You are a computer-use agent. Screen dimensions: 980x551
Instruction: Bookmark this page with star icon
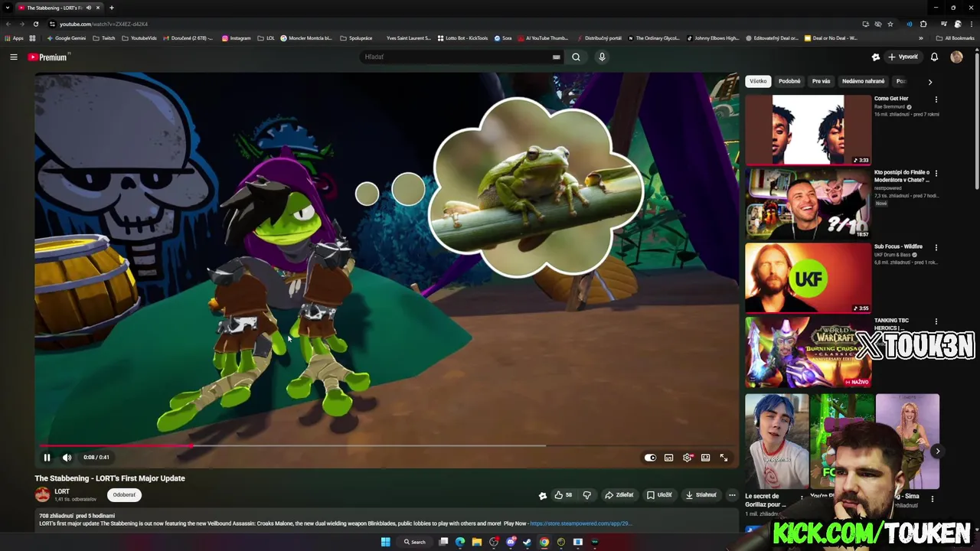pos(890,24)
